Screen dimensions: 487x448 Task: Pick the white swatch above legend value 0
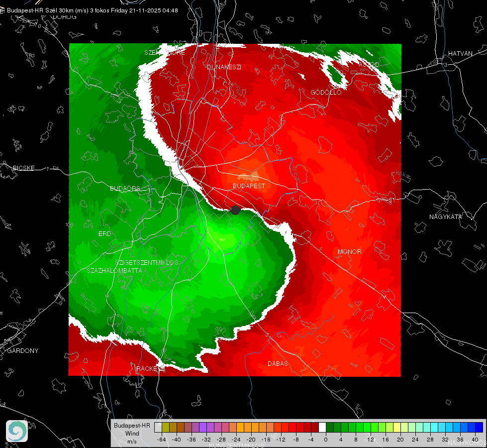322,428
